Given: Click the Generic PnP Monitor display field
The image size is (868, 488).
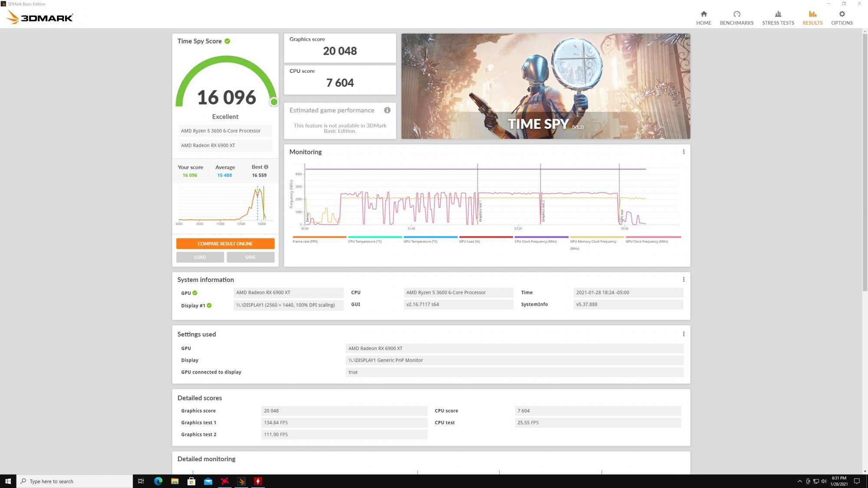Looking at the screenshot, I should point(515,360).
